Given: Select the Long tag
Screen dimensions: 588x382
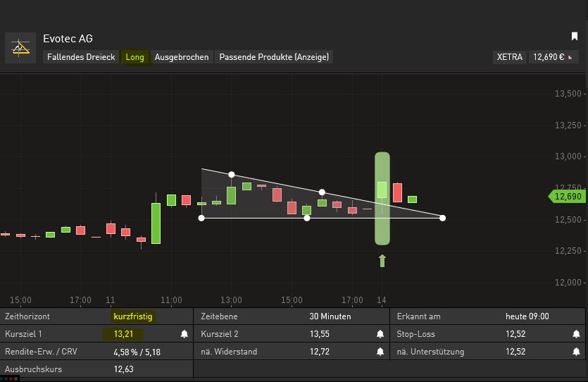Looking at the screenshot, I should [135, 57].
